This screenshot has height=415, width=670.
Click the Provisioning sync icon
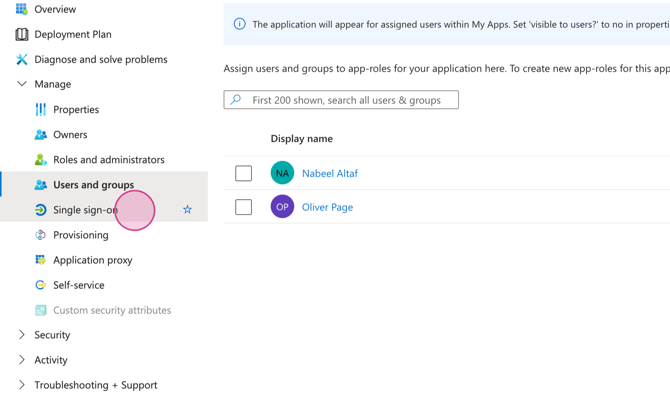pyautogui.click(x=40, y=235)
